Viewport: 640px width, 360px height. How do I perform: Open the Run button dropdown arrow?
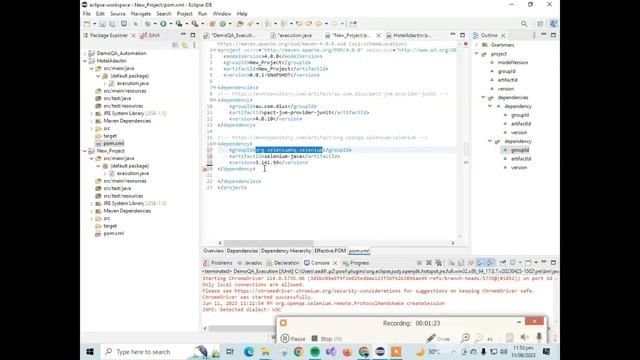pyautogui.click(x=171, y=24)
